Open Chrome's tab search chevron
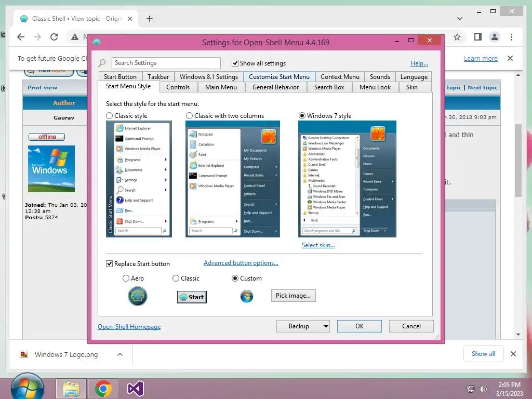 [x=460, y=19]
